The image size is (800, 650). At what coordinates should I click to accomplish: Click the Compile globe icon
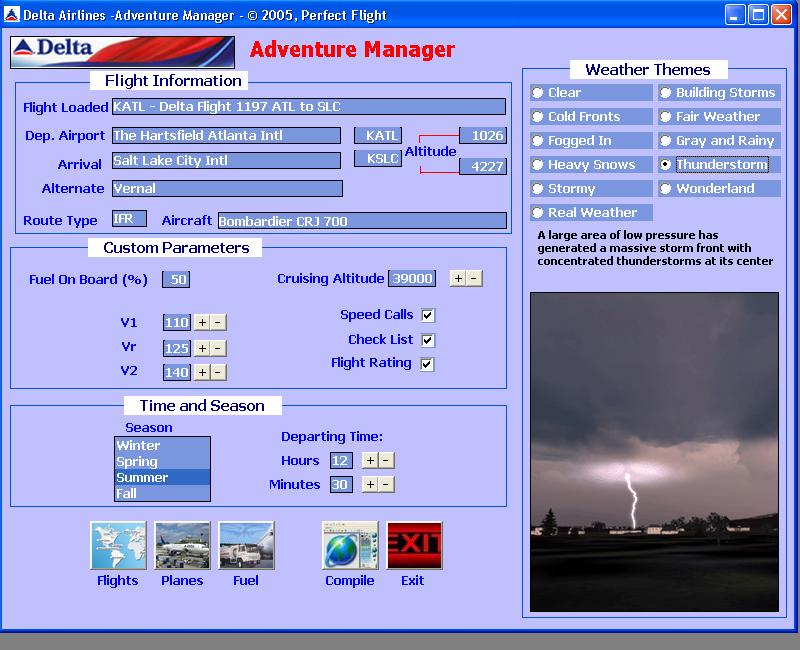tap(350, 545)
